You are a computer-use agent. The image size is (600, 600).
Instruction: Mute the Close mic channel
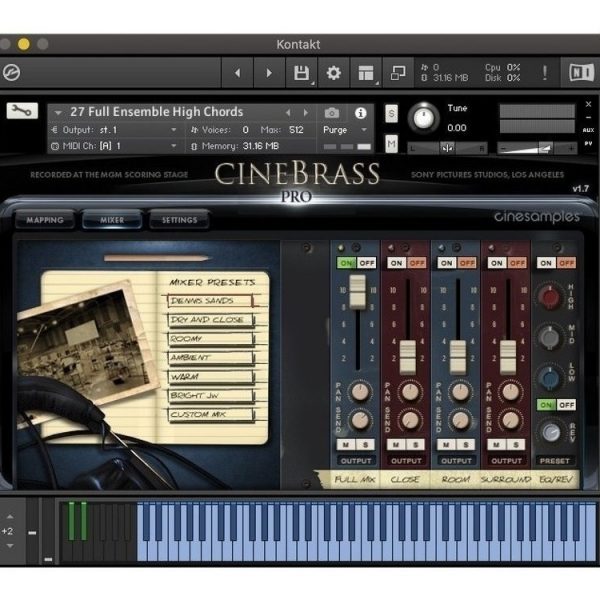pyautogui.click(x=396, y=445)
